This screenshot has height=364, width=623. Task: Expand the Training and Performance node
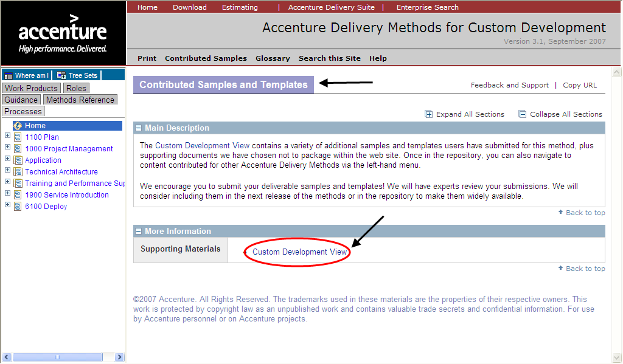(7, 182)
